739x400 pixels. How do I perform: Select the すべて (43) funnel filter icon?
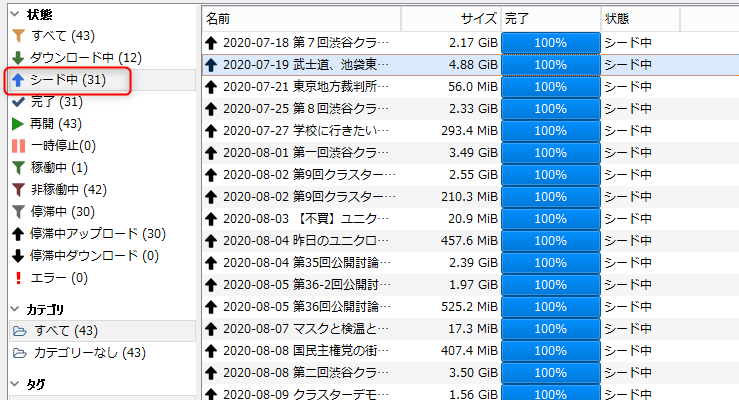click(x=18, y=36)
